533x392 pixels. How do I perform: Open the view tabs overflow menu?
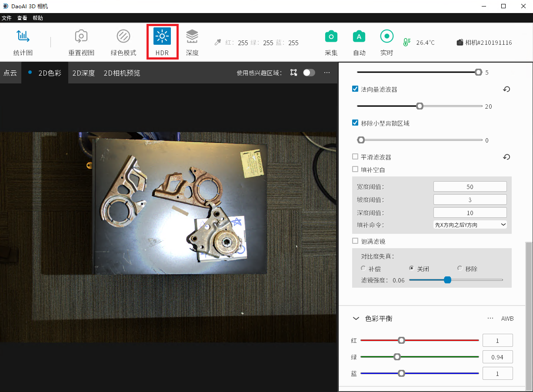(x=327, y=73)
